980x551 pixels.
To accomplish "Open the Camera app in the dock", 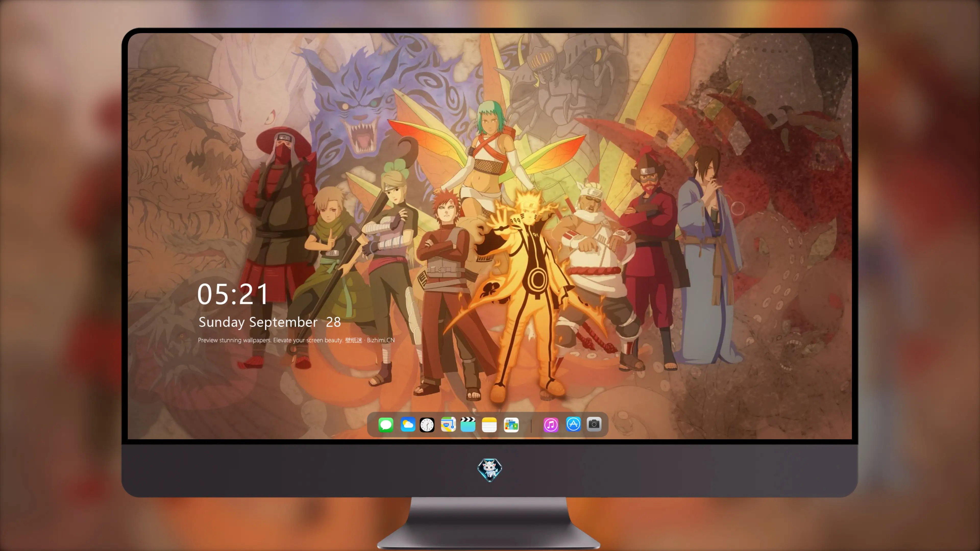I will pos(594,424).
